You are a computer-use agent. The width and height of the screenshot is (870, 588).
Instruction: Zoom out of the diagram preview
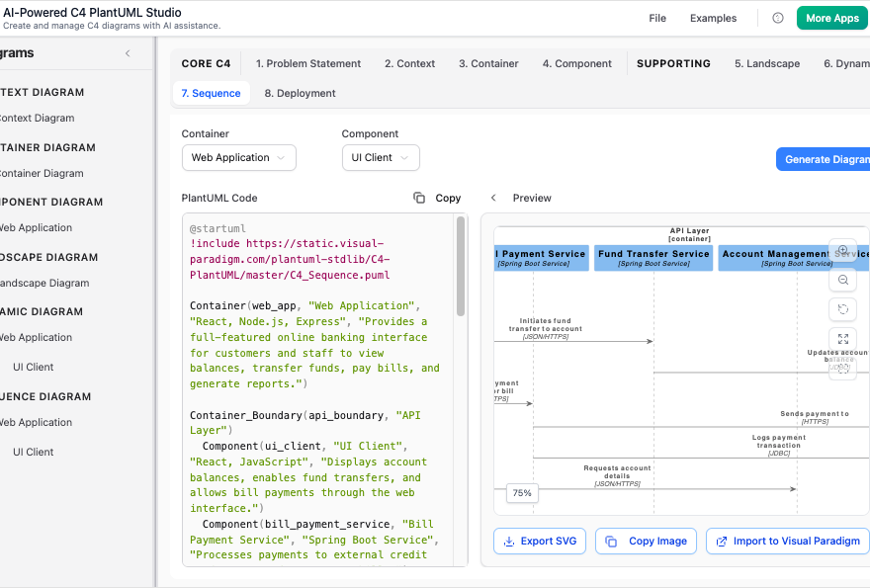(843, 280)
